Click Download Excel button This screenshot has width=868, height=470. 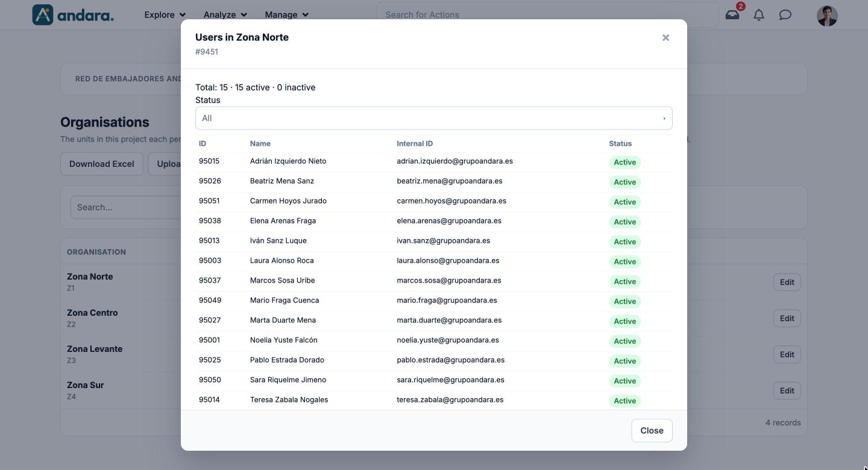pyautogui.click(x=101, y=164)
